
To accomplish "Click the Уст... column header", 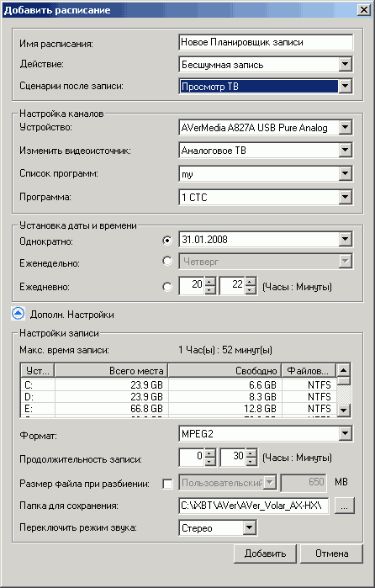I will pos(38,371).
